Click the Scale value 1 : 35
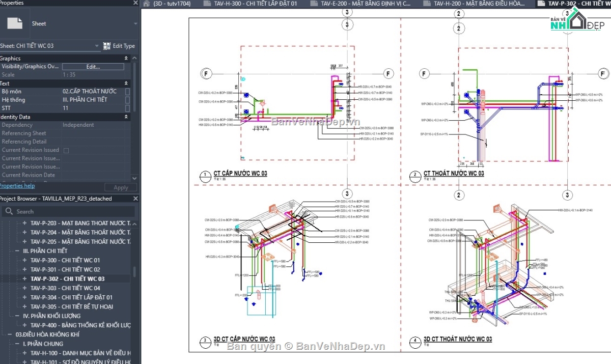Viewport: 611px width, 364px height. [x=69, y=75]
